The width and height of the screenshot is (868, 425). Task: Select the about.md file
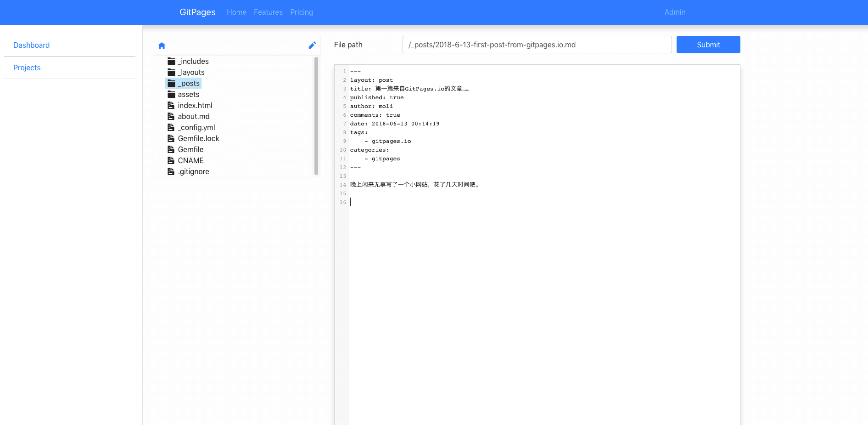194,116
